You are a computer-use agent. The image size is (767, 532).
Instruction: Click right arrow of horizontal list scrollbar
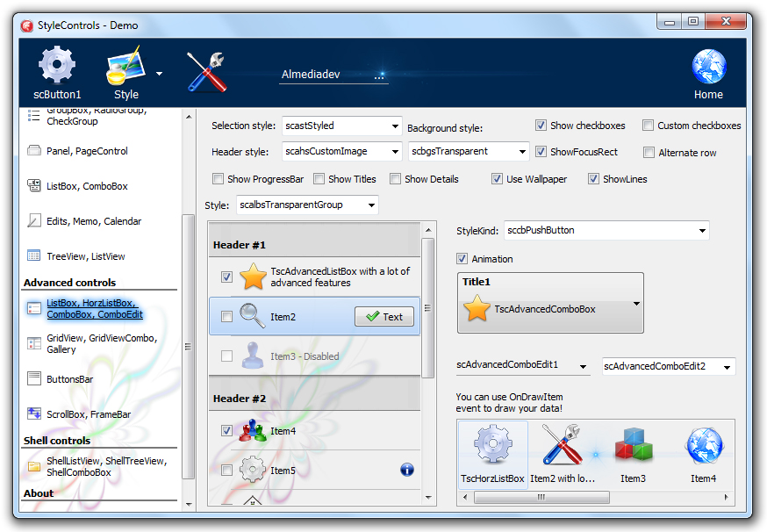point(727,497)
